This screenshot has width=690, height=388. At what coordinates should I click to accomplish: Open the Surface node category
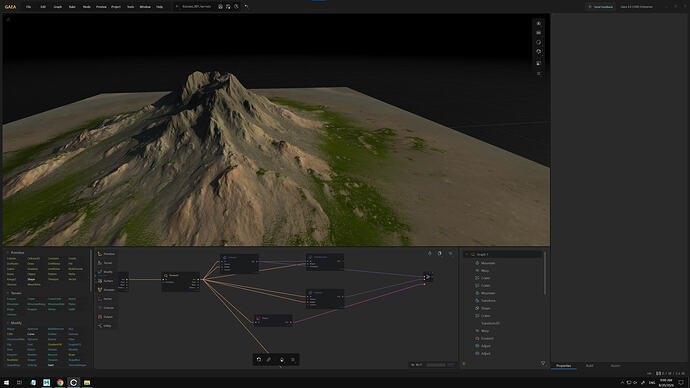106,281
